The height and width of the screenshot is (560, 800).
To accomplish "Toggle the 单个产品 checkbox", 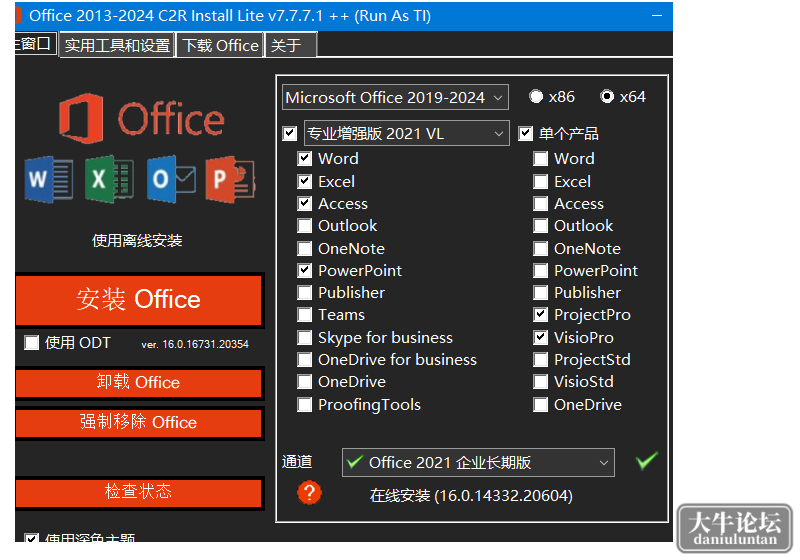I will (526, 134).
